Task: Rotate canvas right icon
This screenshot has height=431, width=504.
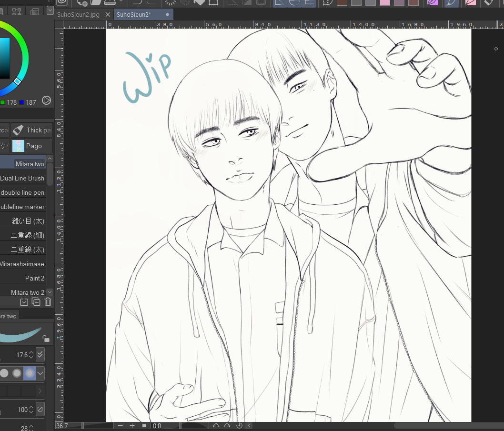Action: 227,426
